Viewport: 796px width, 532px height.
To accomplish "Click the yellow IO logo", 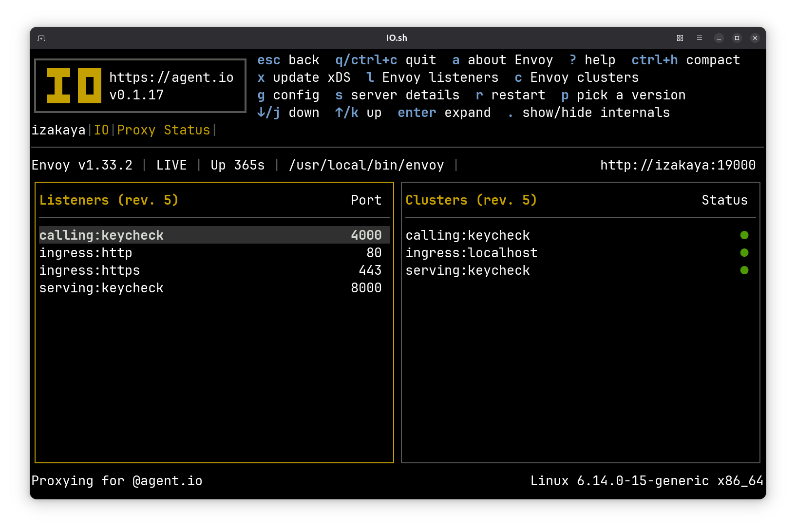I will pos(74,86).
